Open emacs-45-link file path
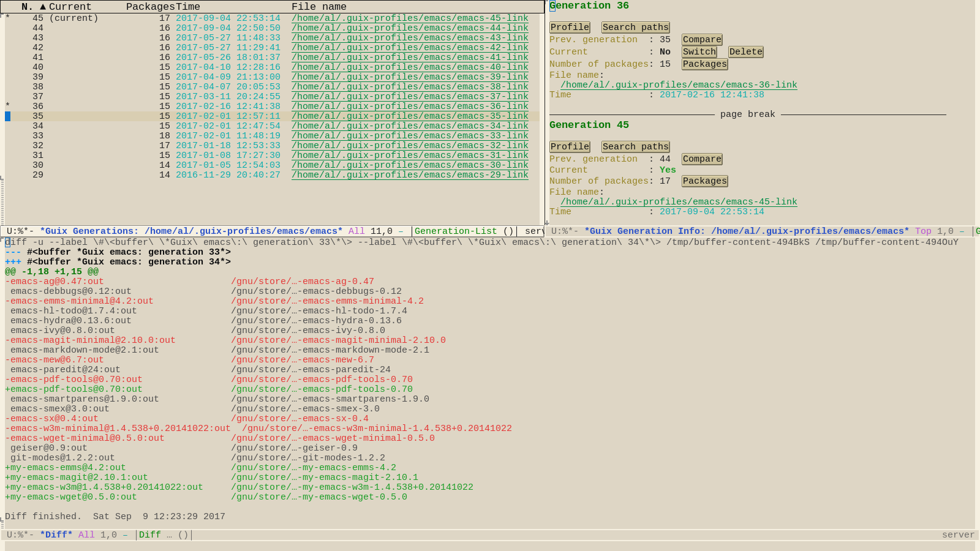This screenshot has height=551, width=980. (x=410, y=18)
